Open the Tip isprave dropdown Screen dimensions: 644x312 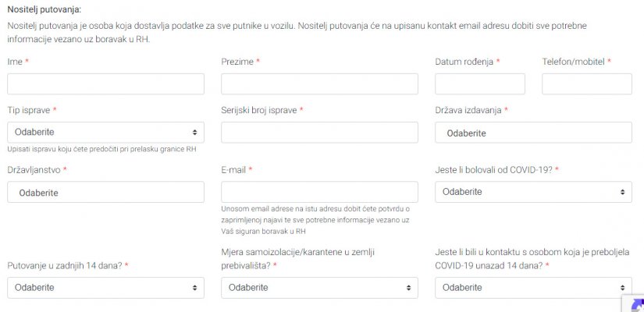[105, 133]
